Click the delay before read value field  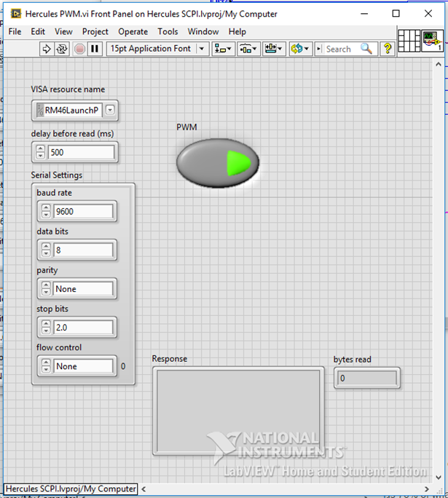pos(81,153)
